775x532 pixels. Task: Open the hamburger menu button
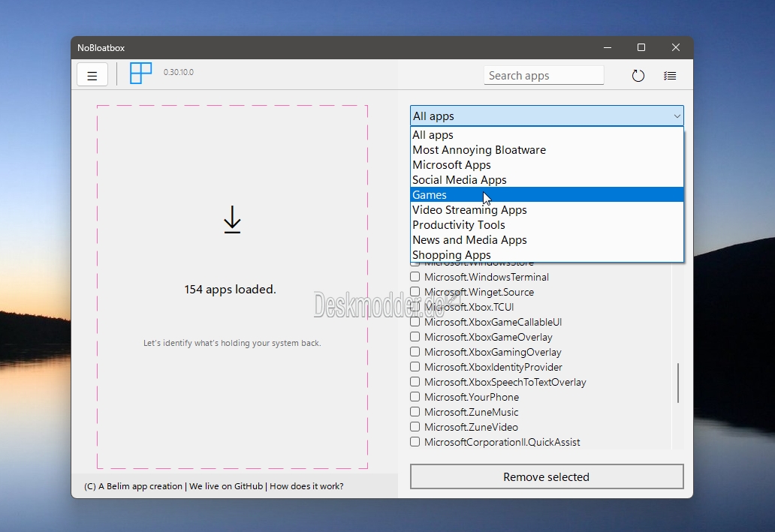(92, 76)
